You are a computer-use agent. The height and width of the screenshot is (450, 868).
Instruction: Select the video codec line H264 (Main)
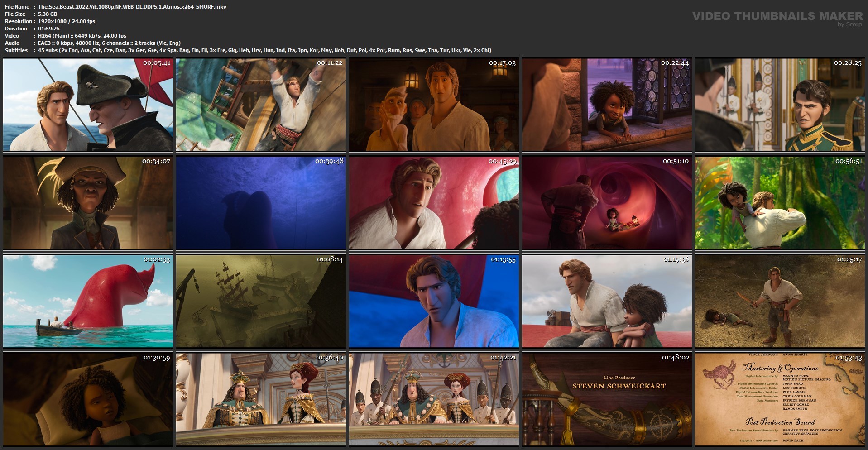(82, 36)
